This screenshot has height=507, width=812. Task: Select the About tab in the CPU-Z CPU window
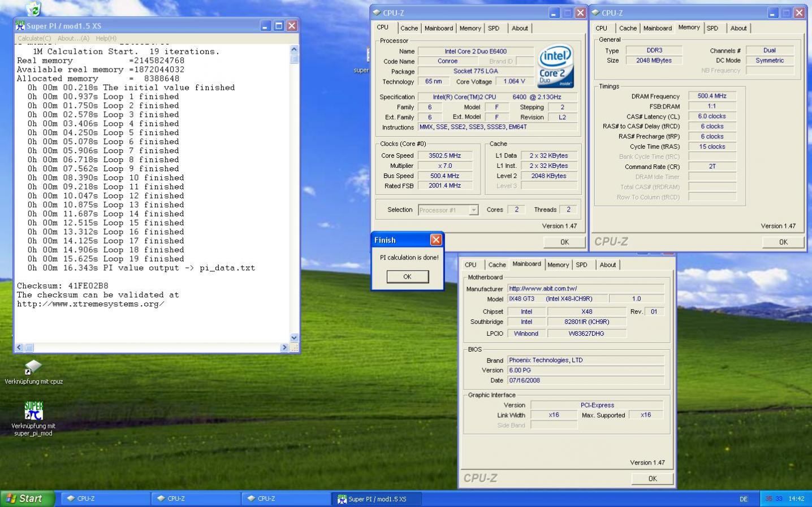(520, 28)
